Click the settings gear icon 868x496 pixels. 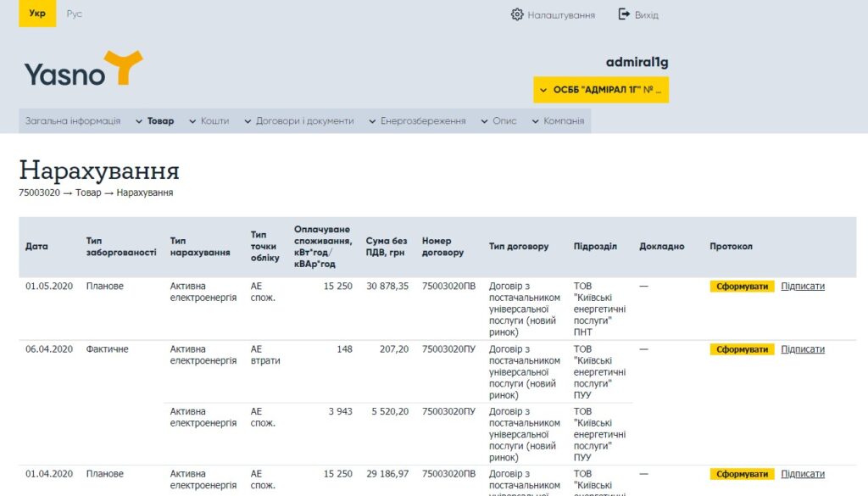516,14
